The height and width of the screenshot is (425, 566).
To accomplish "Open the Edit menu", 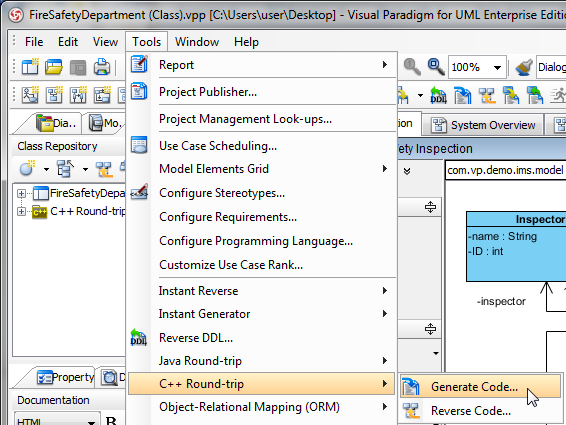I will click(68, 42).
